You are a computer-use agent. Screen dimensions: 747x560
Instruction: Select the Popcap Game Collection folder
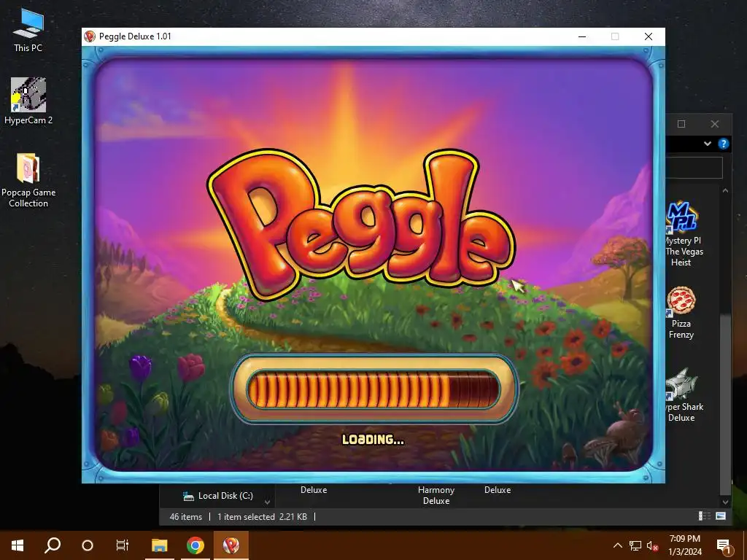pos(28,180)
